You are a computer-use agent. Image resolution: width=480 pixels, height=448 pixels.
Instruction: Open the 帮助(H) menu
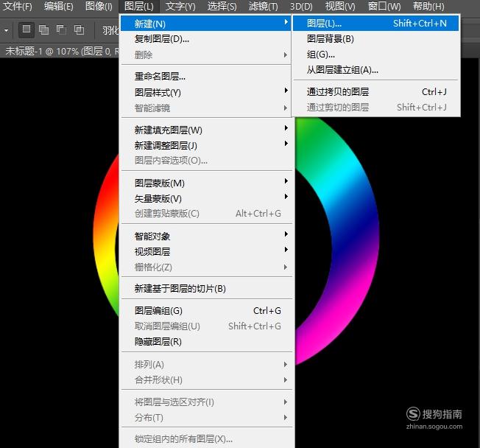coord(428,6)
